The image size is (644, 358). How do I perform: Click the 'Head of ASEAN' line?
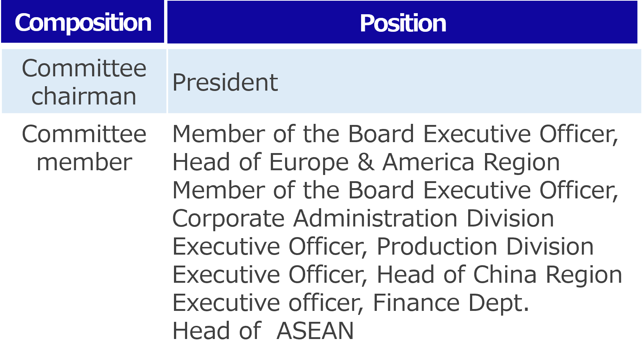coord(263,331)
